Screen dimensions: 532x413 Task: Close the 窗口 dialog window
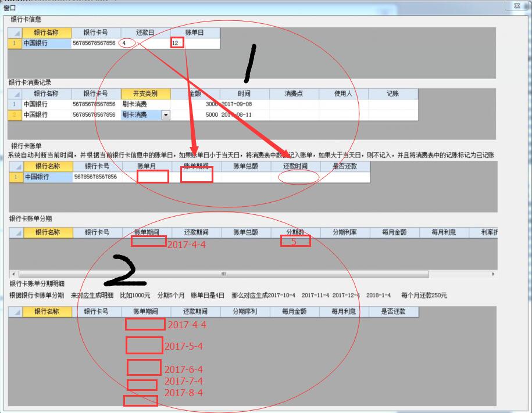click(x=516, y=6)
